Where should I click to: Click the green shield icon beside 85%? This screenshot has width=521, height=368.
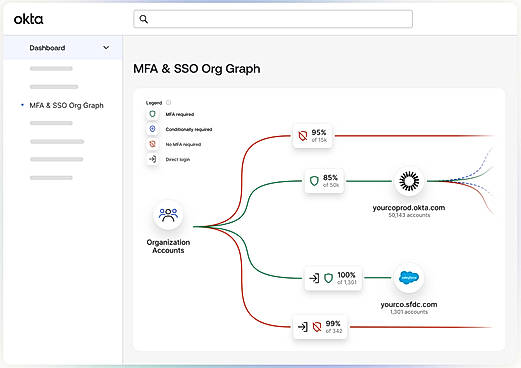(x=314, y=181)
